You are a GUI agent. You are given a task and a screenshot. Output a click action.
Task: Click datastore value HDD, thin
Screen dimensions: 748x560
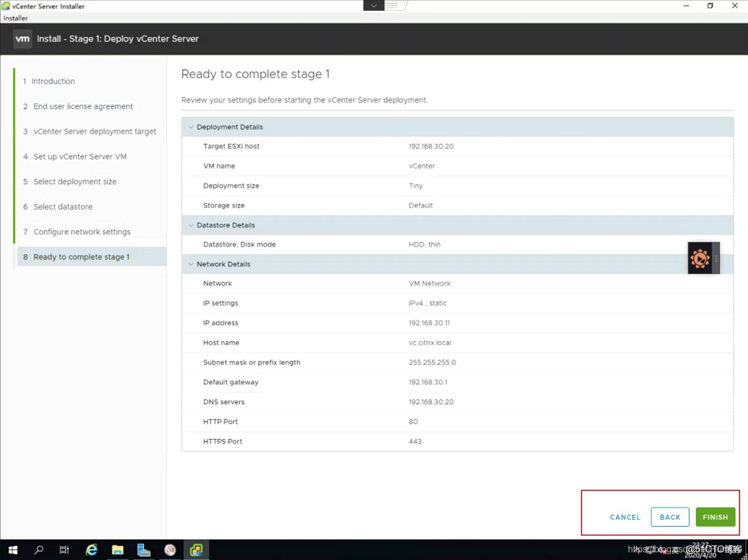click(425, 245)
